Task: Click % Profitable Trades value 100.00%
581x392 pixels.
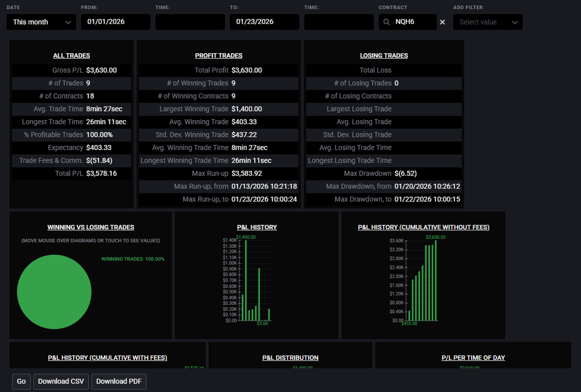Action: (99, 135)
